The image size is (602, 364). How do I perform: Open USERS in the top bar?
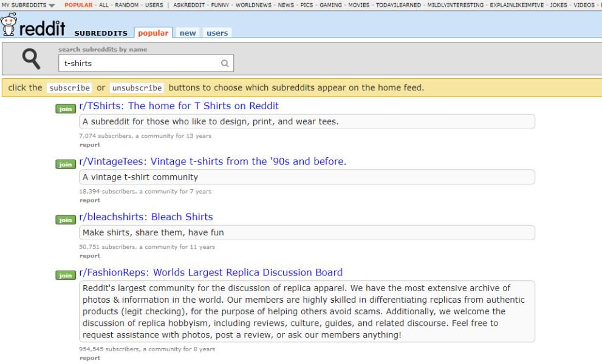(x=154, y=5)
